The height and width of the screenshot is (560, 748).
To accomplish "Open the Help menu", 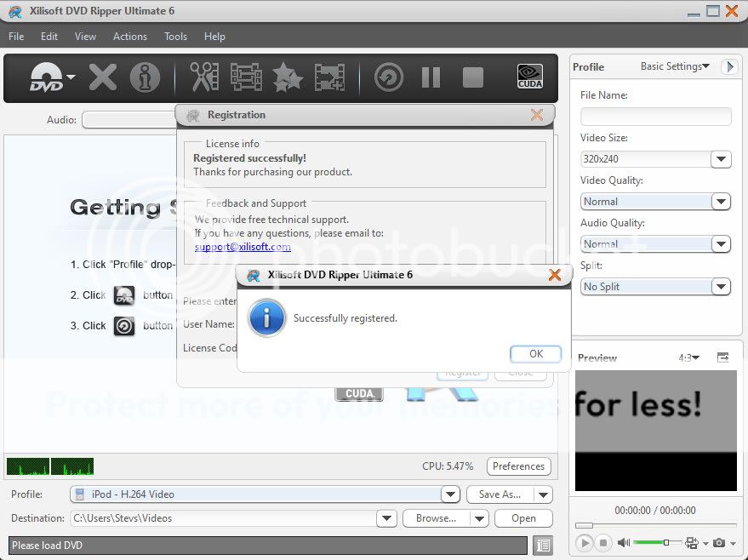I will (214, 37).
